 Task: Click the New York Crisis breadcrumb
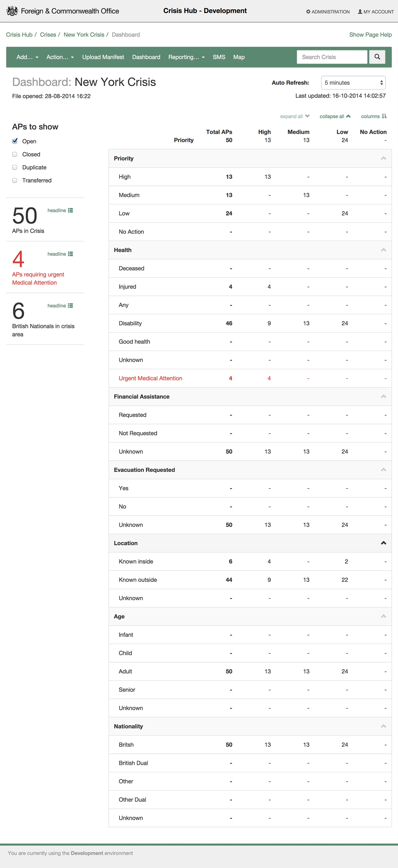pos(84,35)
